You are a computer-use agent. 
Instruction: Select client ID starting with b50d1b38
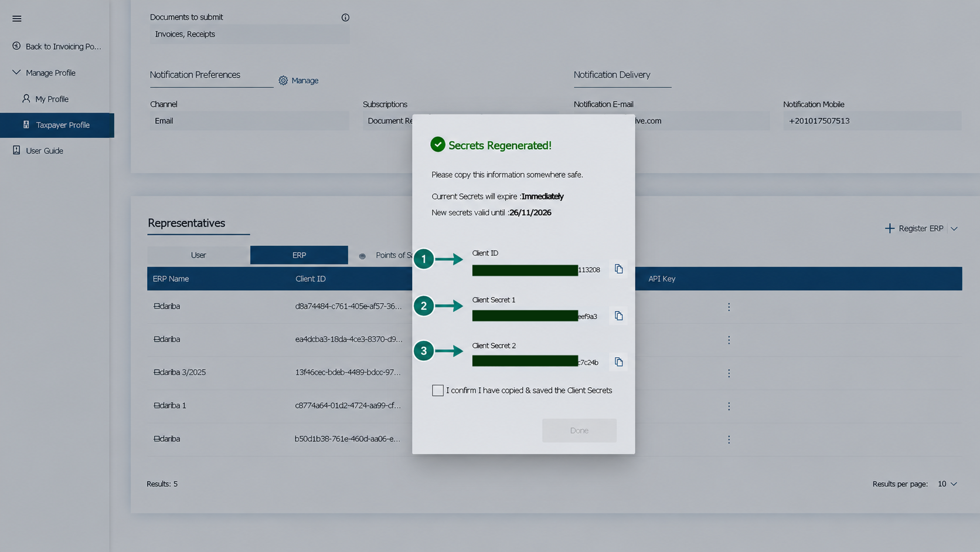(348, 439)
